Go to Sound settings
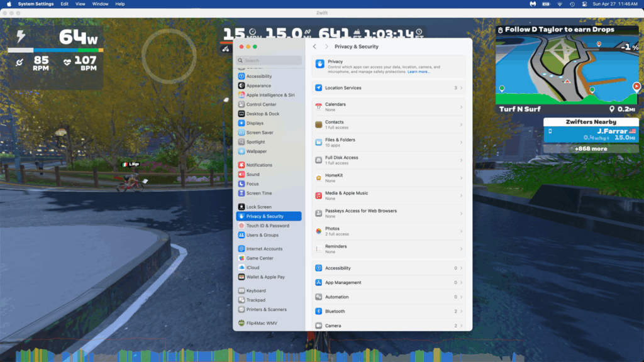 (x=269, y=175)
